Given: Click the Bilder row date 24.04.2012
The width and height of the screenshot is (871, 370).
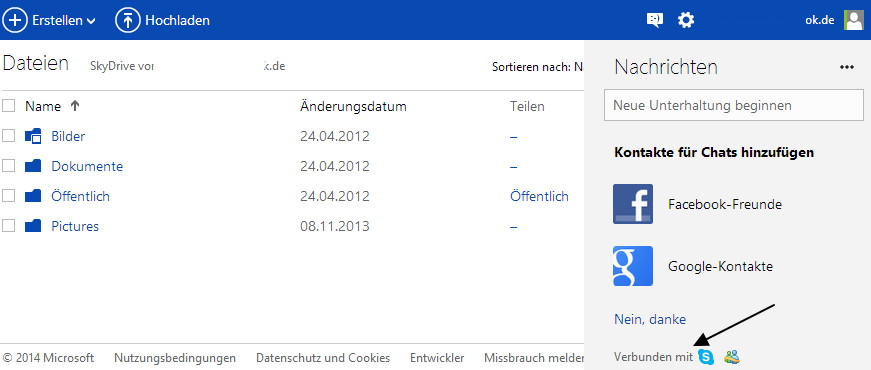Looking at the screenshot, I should tap(335, 136).
